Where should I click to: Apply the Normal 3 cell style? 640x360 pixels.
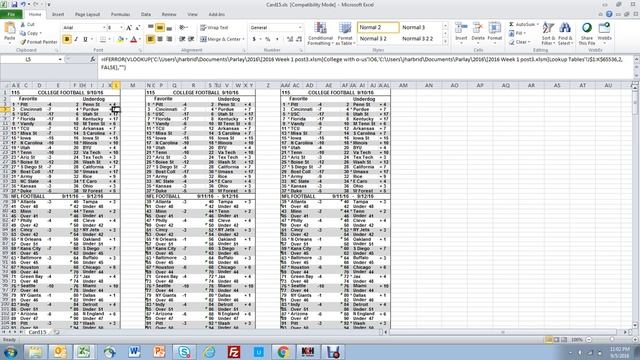(420, 27)
